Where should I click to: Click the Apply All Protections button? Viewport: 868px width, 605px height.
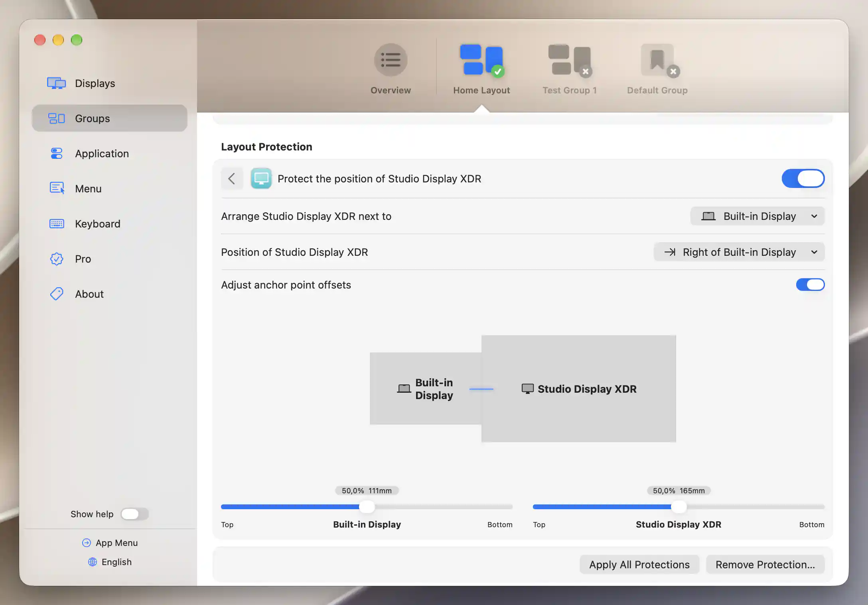(x=639, y=565)
